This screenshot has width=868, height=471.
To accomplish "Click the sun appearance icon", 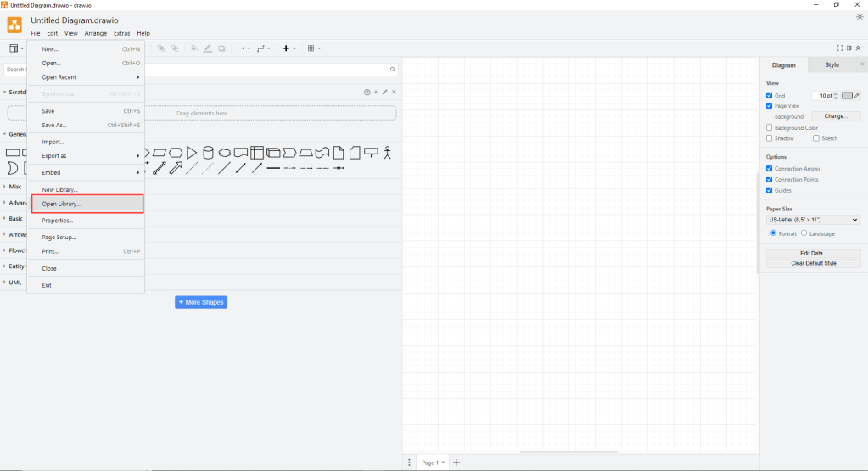I will (x=860, y=17).
